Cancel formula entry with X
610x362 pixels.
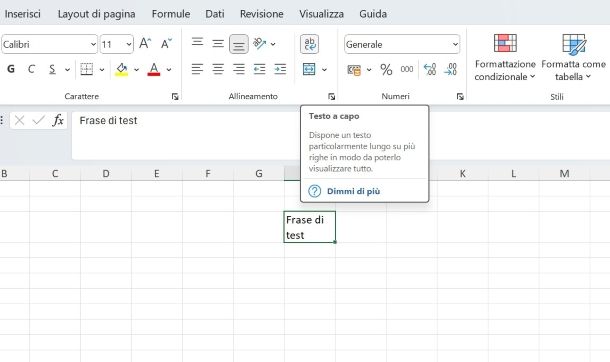[19, 121]
